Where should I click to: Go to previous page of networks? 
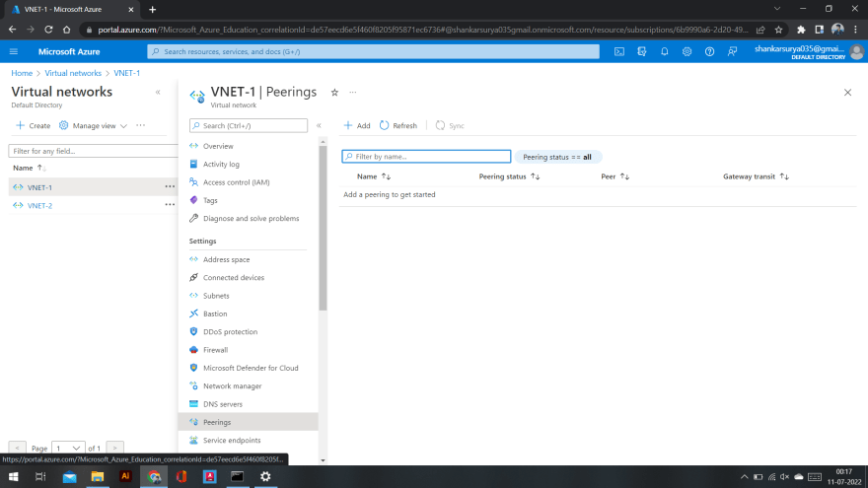coord(17,449)
